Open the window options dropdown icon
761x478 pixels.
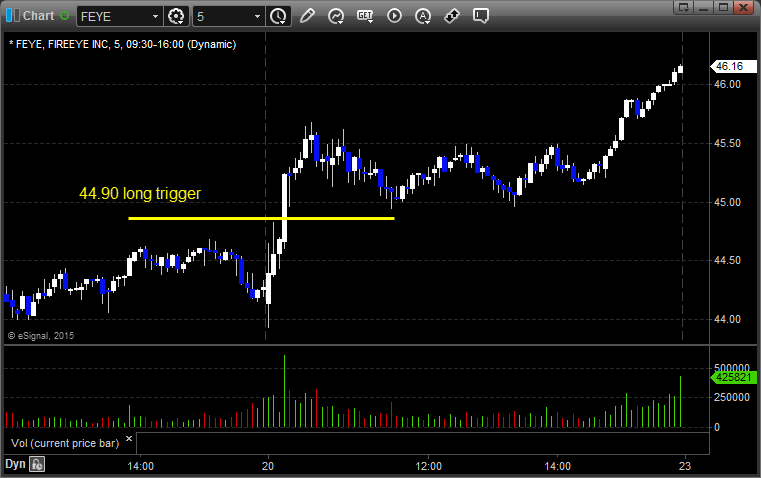(684, 7)
